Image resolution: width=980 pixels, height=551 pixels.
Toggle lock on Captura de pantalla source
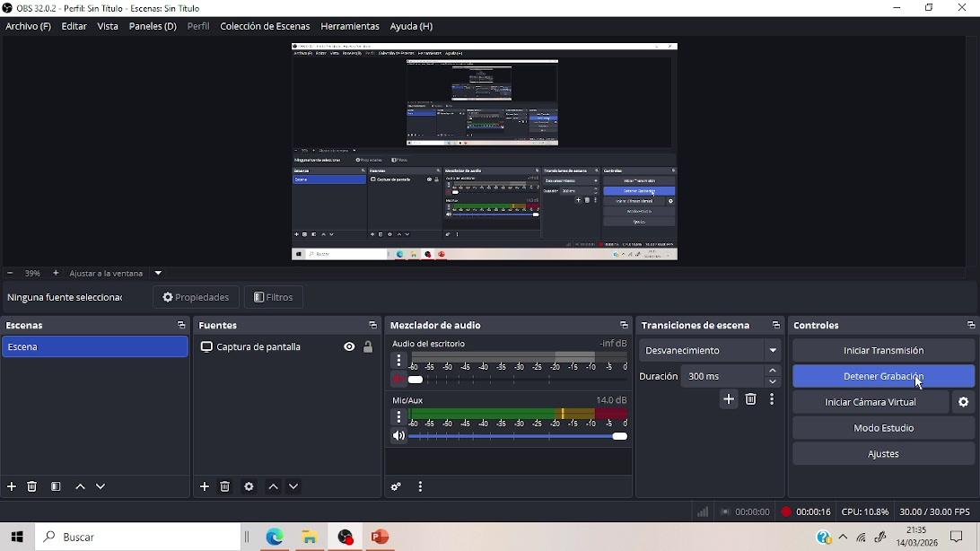[x=368, y=348]
